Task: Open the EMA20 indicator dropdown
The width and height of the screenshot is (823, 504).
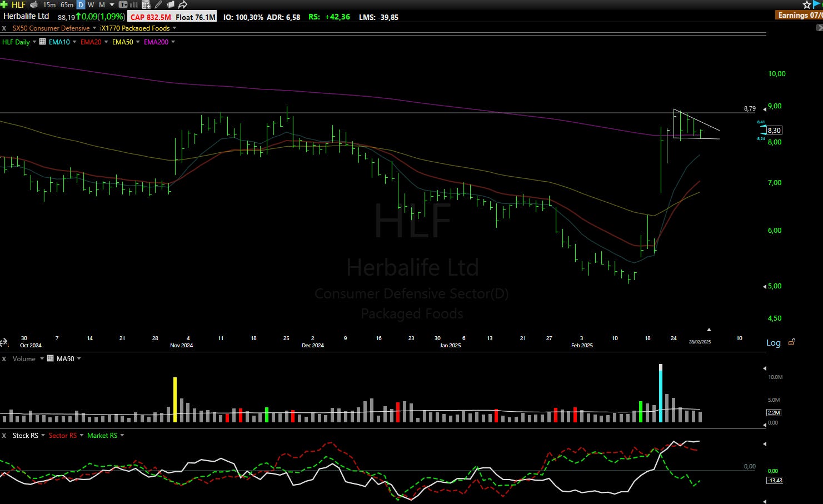Action: pyautogui.click(x=106, y=42)
